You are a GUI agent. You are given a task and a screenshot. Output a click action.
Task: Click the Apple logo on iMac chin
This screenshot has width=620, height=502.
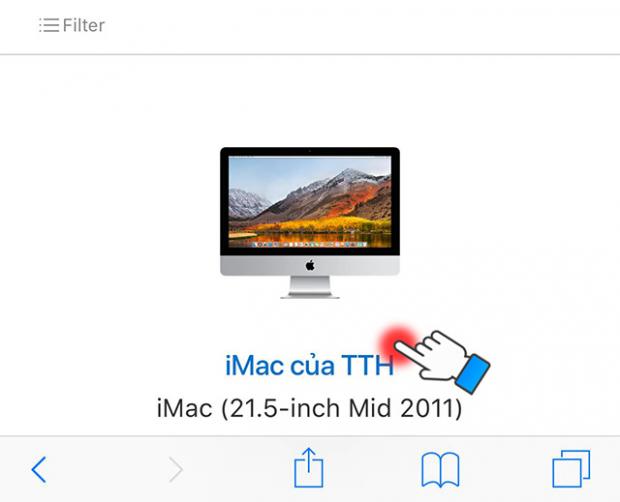(x=310, y=265)
